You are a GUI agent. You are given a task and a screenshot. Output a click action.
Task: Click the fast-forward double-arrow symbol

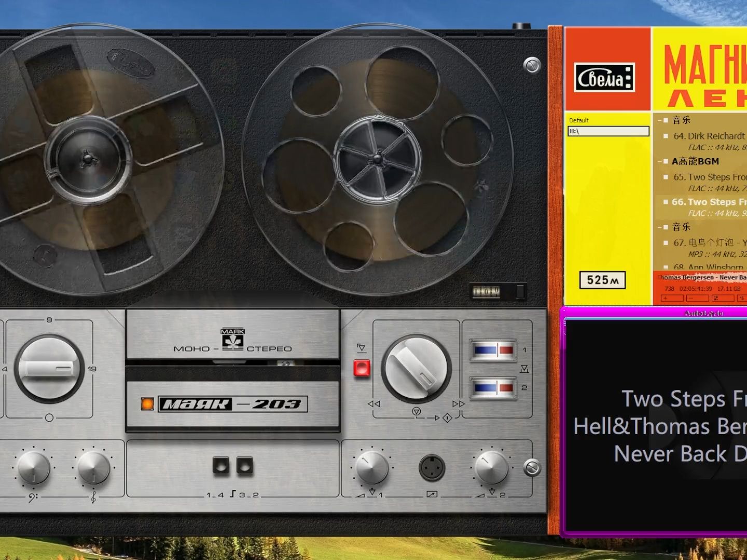pyautogui.click(x=458, y=404)
